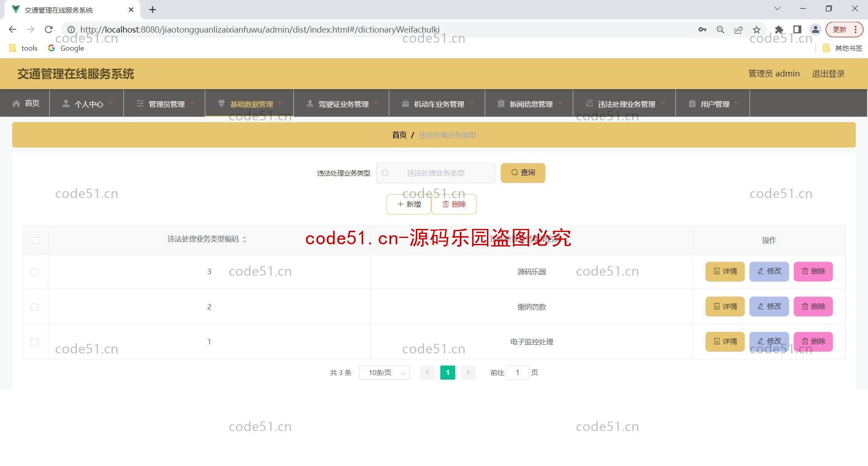Click the next page arrow
868x466 pixels.
tap(468, 372)
